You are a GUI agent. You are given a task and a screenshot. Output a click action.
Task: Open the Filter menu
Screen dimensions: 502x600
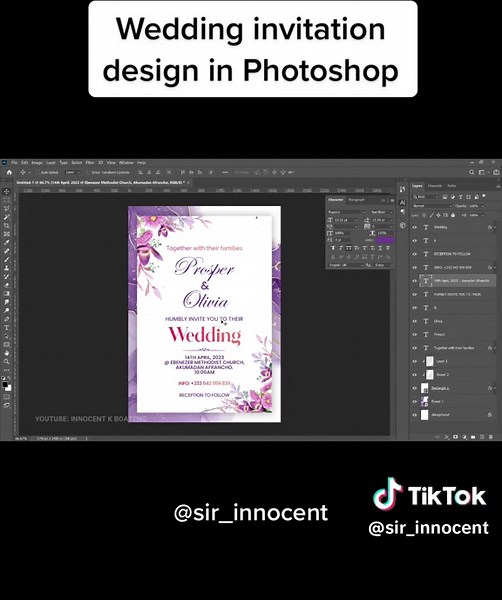coord(90,163)
